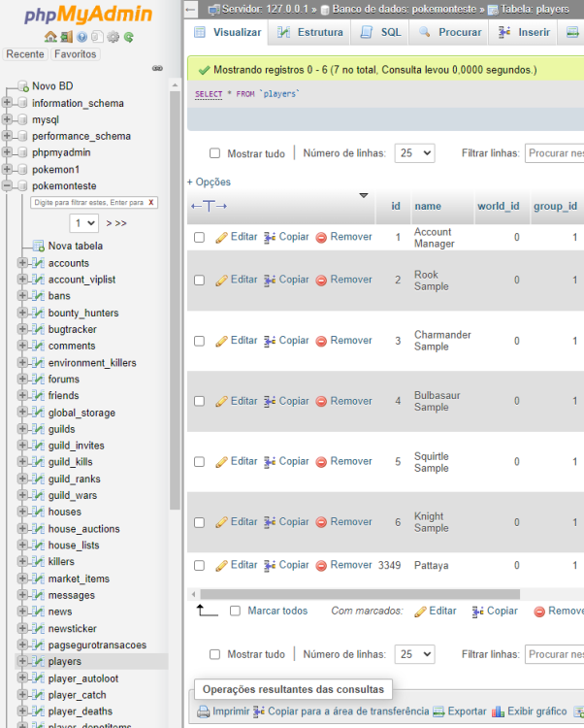Click the Home icon under phpMyAdmin logo
584x728 pixels.
[x=50, y=37]
